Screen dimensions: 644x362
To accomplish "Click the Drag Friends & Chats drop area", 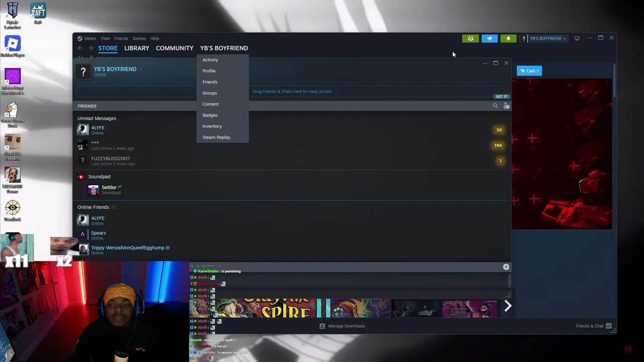I will (292, 92).
